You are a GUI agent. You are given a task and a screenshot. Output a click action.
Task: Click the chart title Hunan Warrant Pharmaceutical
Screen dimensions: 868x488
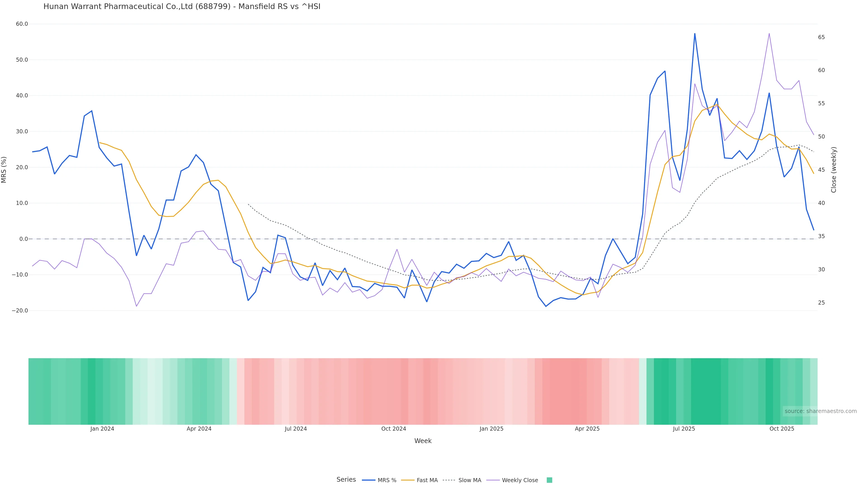[182, 6]
